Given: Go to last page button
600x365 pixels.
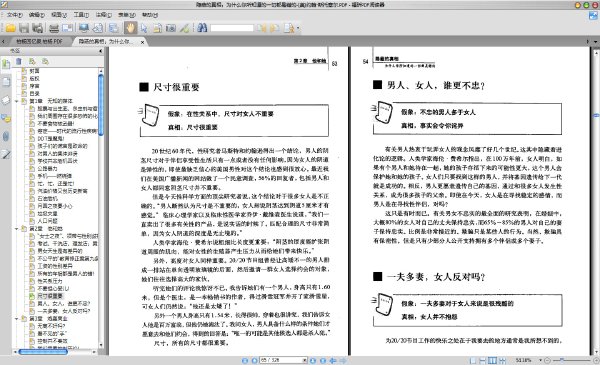Looking at the screenshot, I should (323, 360).
